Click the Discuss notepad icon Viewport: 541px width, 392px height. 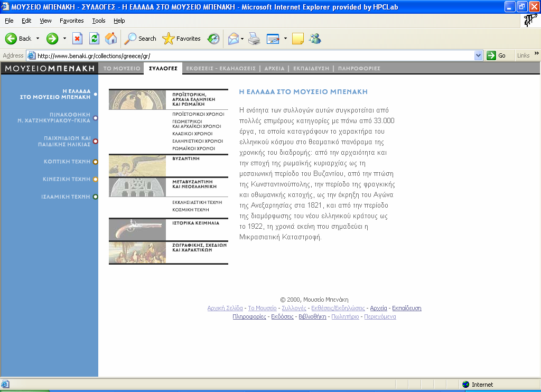click(x=298, y=39)
